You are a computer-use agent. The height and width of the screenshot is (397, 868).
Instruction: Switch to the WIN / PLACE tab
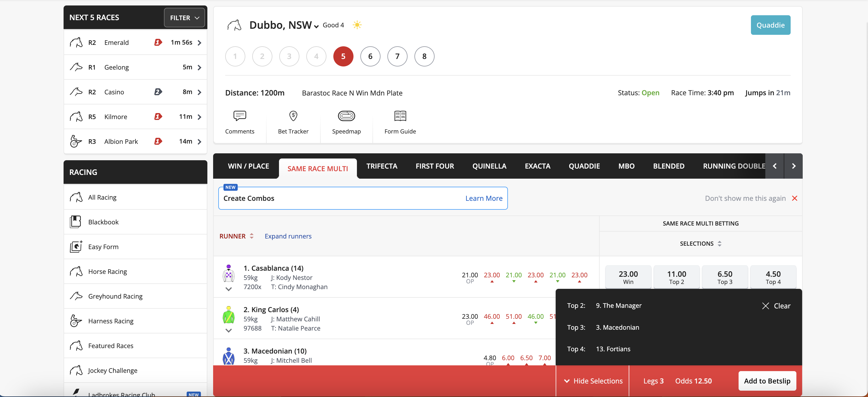[x=248, y=166]
